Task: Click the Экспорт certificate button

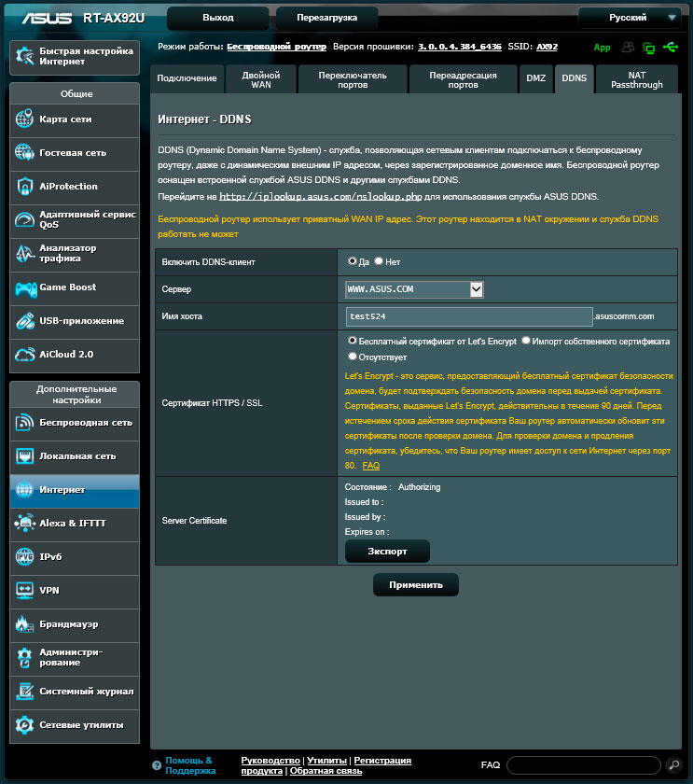Action: (387, 551)
